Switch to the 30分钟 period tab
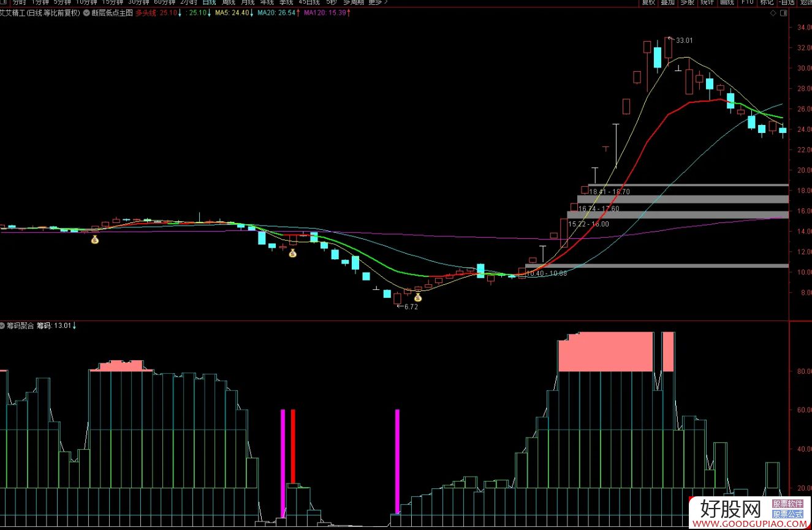Image resolution: width=812 pixels, height=530 pixels. pyautogui.click(x=138, y=2)
